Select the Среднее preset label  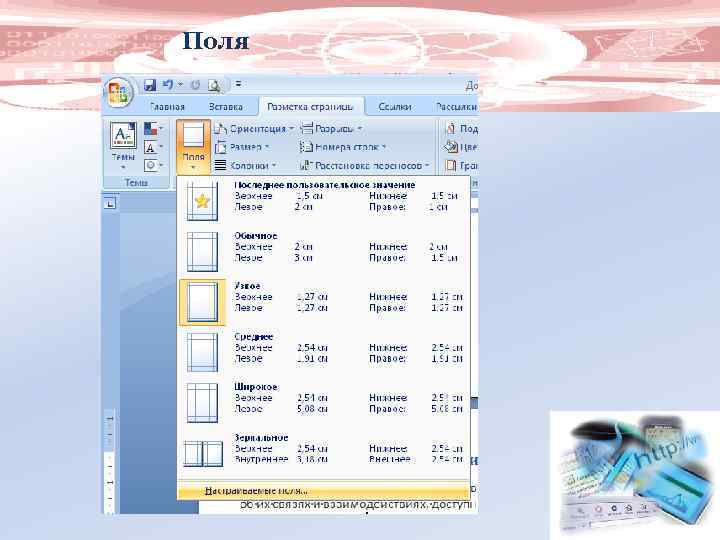pyautogui.click(x=254, y=337)
